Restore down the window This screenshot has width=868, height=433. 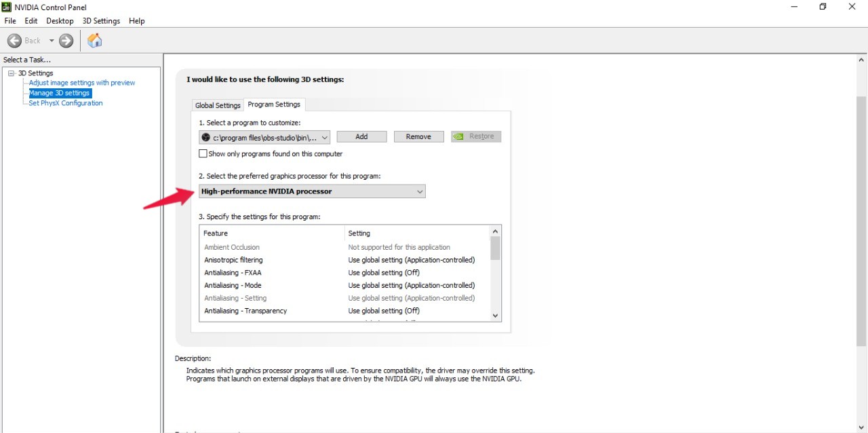[x=823, y=7]
